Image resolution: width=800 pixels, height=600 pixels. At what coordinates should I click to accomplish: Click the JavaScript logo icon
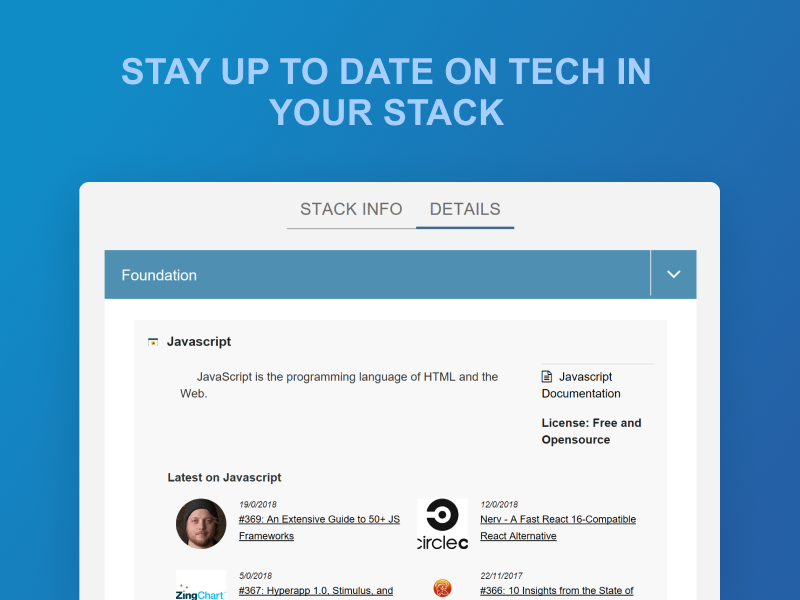(153, 341)
